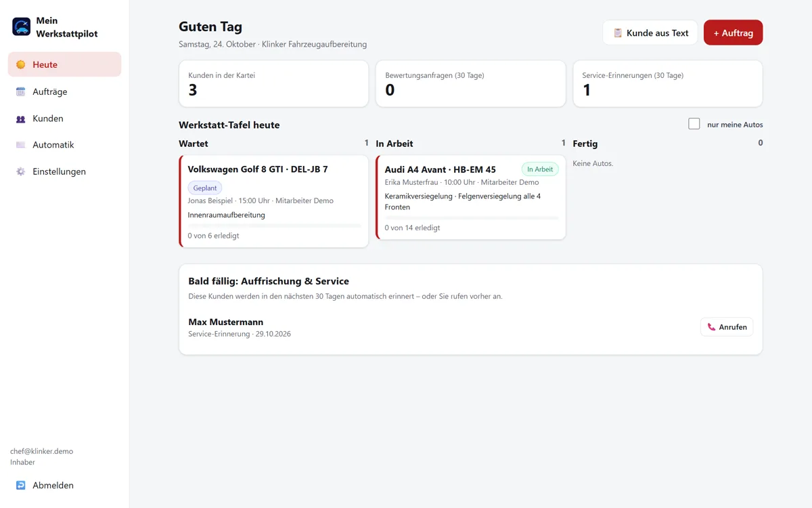This screenshot has height=508, width=812.
Task: Click 'Service-Erinnerung · 29.10.2026' date text
Action: [240, 334]
